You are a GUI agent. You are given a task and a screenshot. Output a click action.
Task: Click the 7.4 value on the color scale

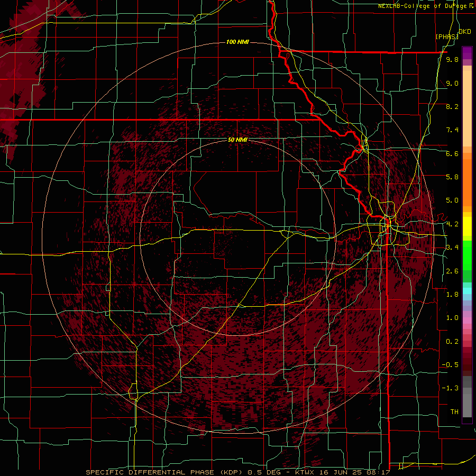[452, 130]
